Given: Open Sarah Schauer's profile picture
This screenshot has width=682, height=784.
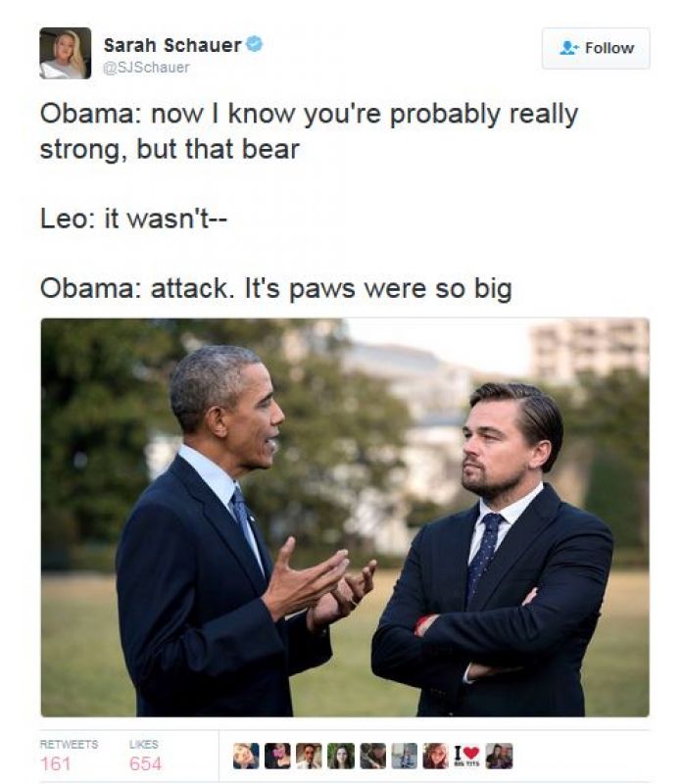Looking at the screenshot, I should pyautogui.click(x=66, y=53).
